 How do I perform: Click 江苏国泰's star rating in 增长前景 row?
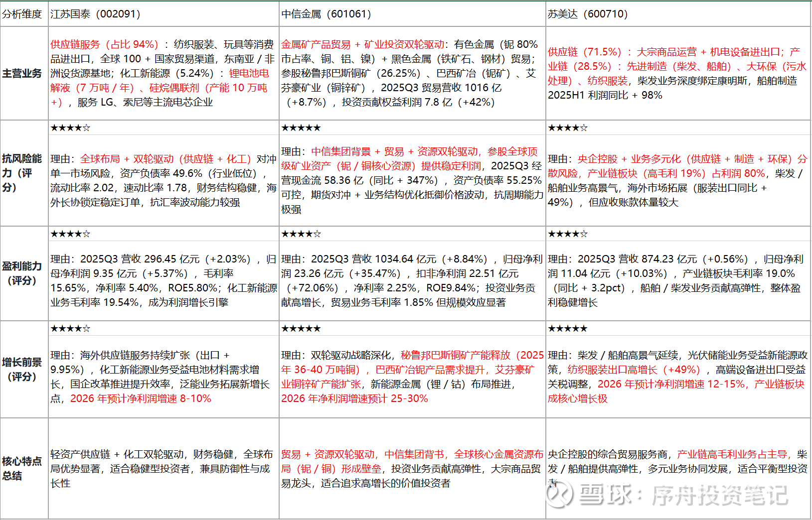point(70,329)
